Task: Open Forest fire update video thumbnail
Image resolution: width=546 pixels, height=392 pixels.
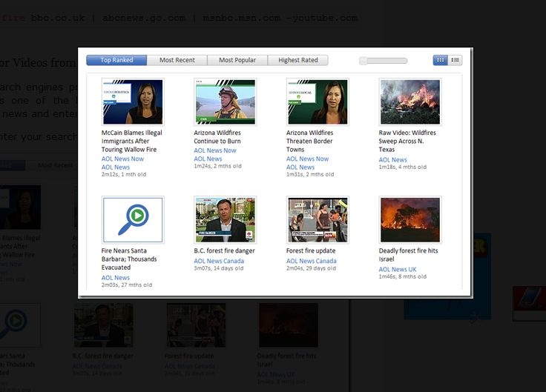Action: tap(318, 220)
